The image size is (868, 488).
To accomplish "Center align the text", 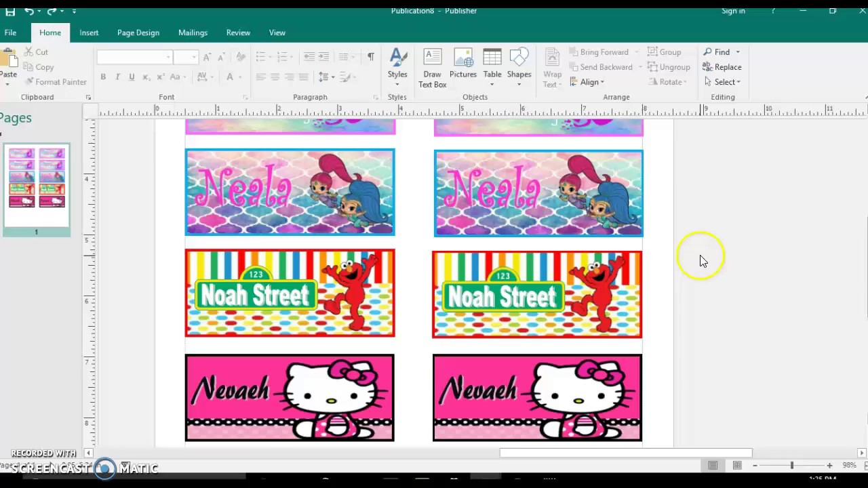I will point(275,77).
